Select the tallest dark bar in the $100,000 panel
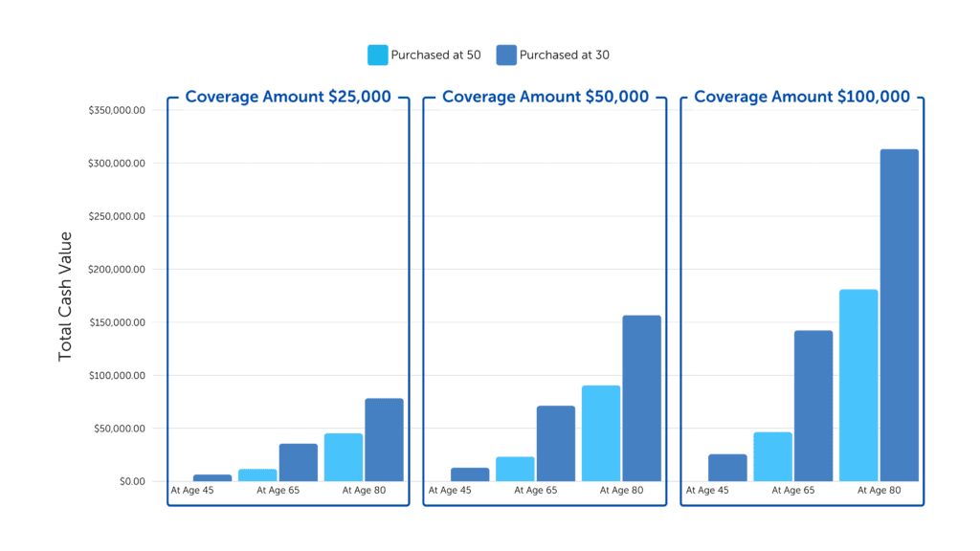This screenshot has width=980, height=551. (x=899, y=315)
